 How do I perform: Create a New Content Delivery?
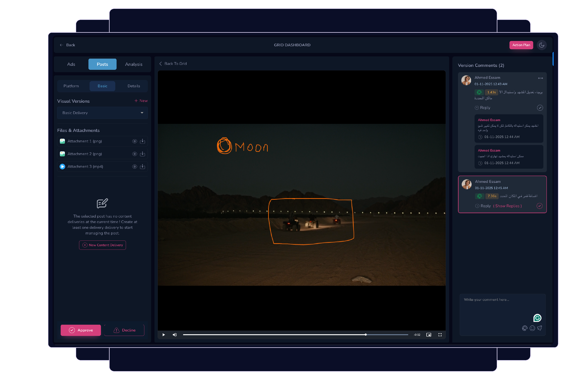[x=102, y=245]
